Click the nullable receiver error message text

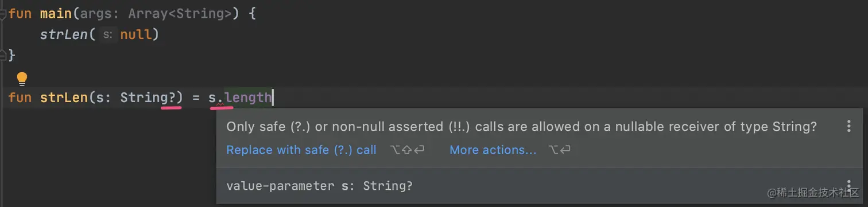(x=521, y=127)
